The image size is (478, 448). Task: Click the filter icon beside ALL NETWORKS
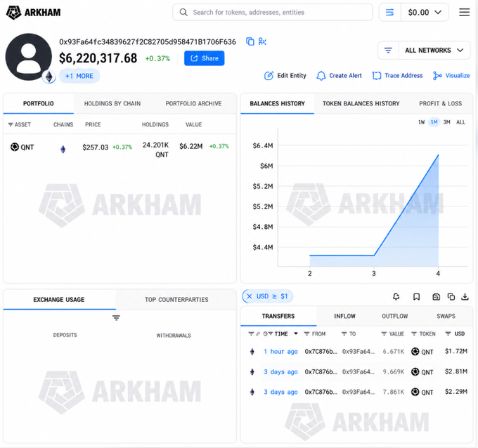pos(388,51)
